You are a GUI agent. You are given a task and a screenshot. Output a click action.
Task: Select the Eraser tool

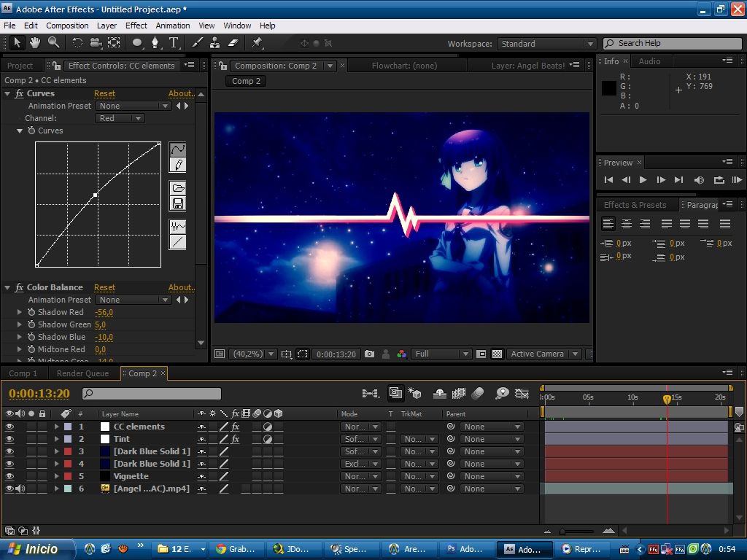(233, 43)
